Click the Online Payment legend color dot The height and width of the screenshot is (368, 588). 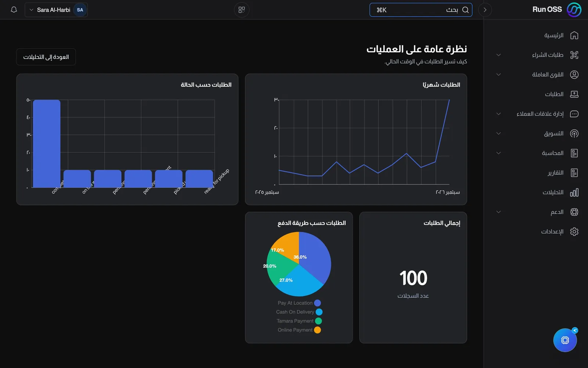point(318,330)
